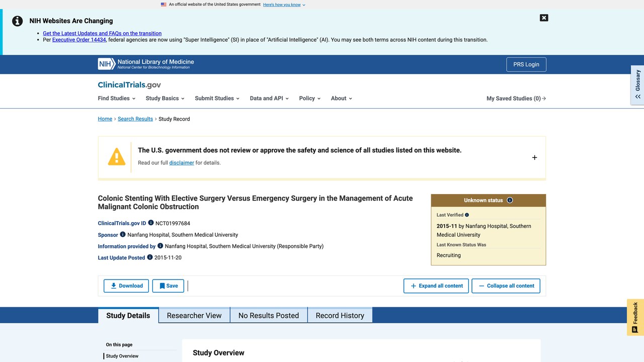The width and height of the screenshot is (644, 362).
Task: Open the Glossary side panel
Action: [637, 85]
